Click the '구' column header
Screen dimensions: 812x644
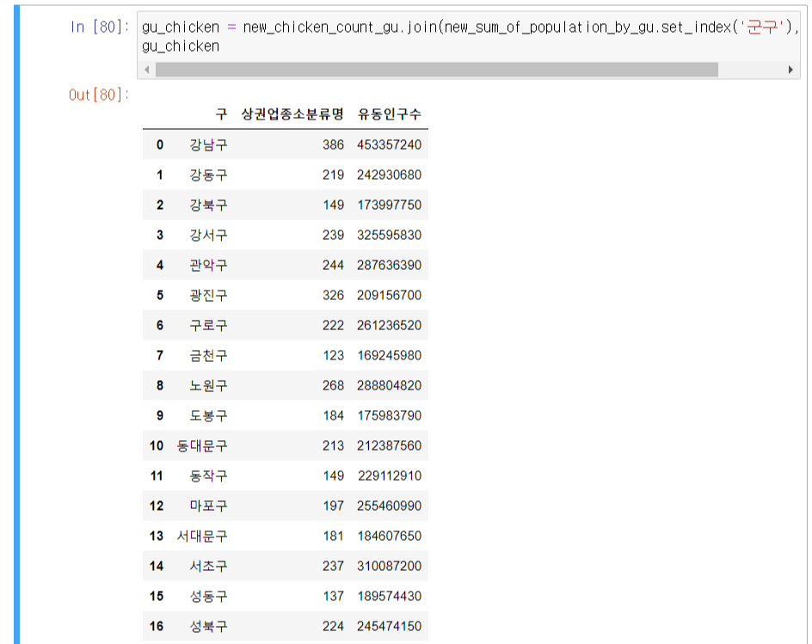coord(221,113)
